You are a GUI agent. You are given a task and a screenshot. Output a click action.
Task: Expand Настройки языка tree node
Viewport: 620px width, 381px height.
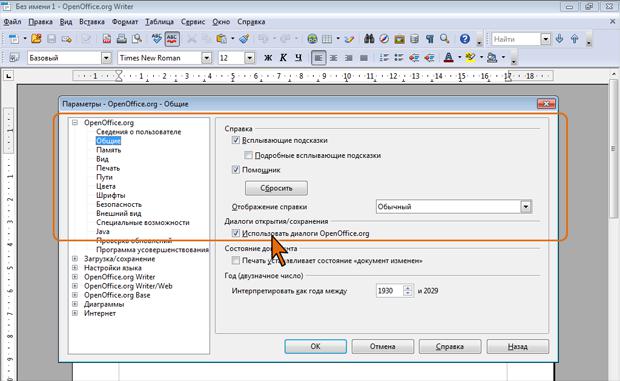[75, 268]
